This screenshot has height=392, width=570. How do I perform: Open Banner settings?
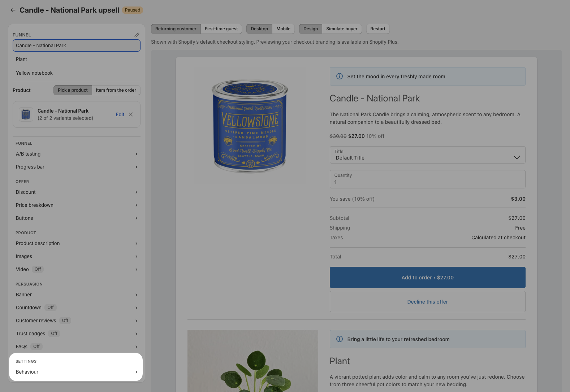[77, 295]
